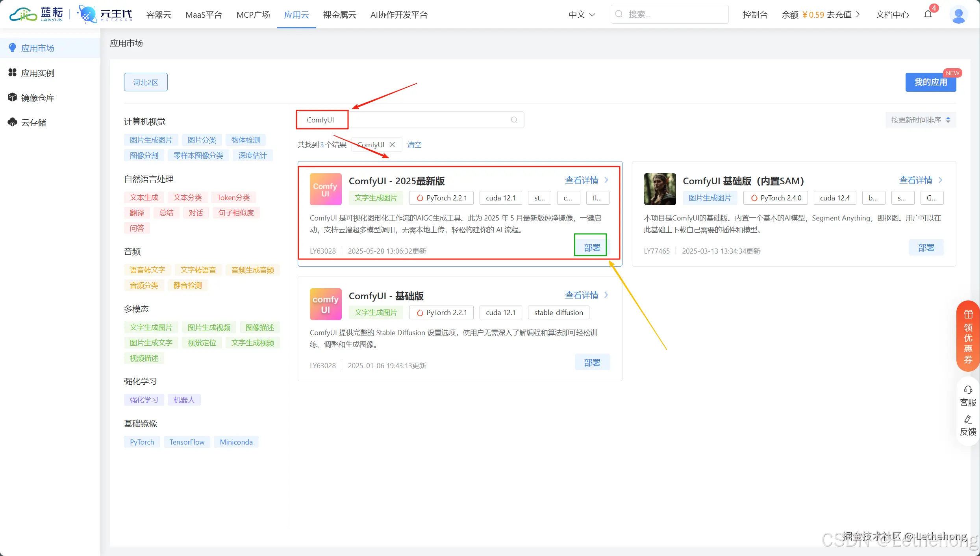Toggle the Miniconda base image filter
Screen dimensions: 980x556
pos(236,442)
